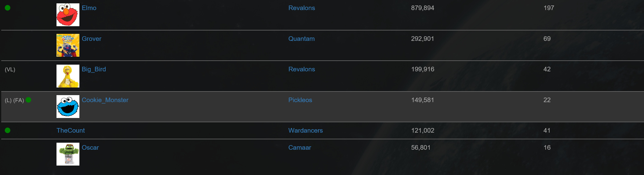Open the Pickleos race link

coord(300,100)
